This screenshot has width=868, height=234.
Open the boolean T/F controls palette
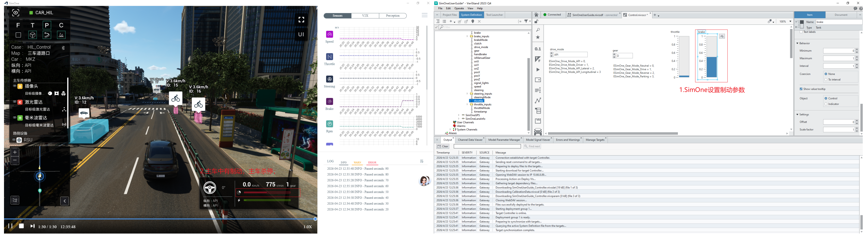[538, 59]
